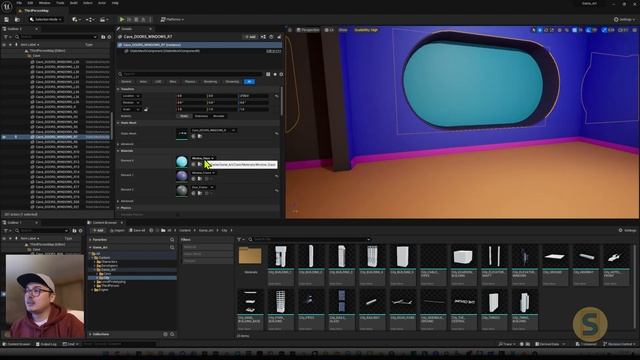Screen dimensions: 640x360
Task: Click Content Browser Import button
Action: tap(118, 231)
